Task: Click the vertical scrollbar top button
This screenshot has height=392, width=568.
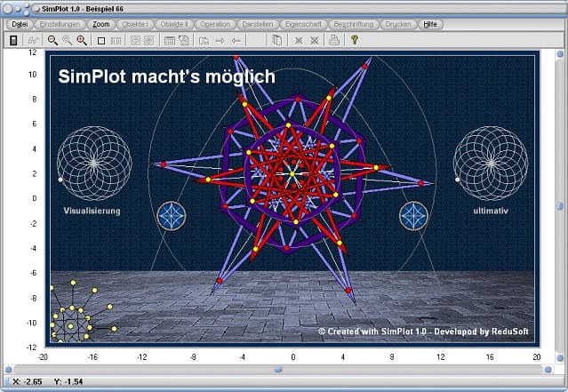Action: point(560,54)
